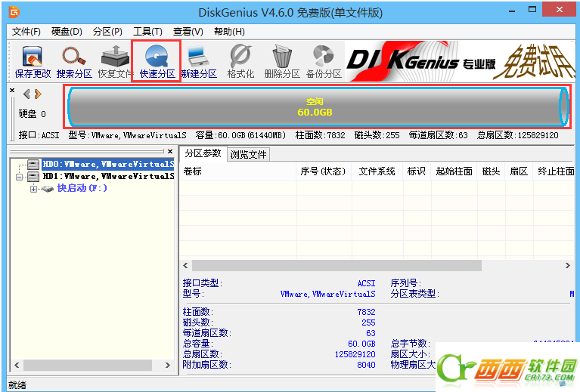Close the disk tree panel
Image resolution: width=580 pixels, height=392 pixels.
(170, 151)
